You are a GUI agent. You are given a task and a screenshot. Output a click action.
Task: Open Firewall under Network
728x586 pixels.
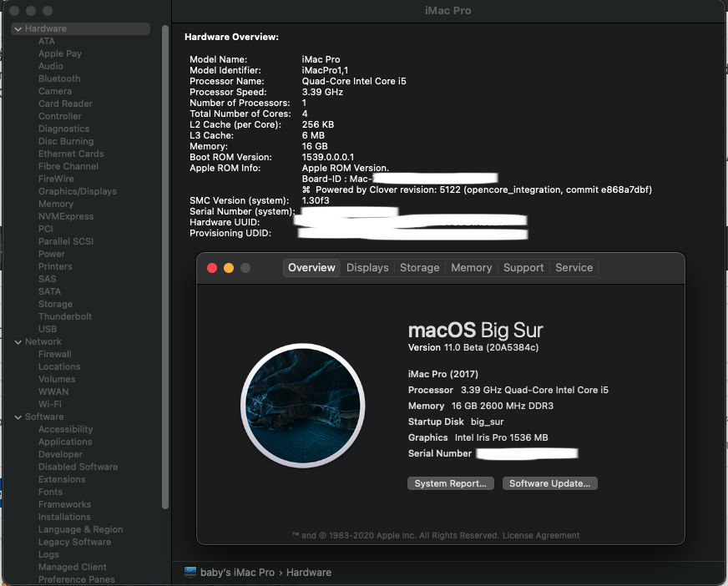click(55, 354)
